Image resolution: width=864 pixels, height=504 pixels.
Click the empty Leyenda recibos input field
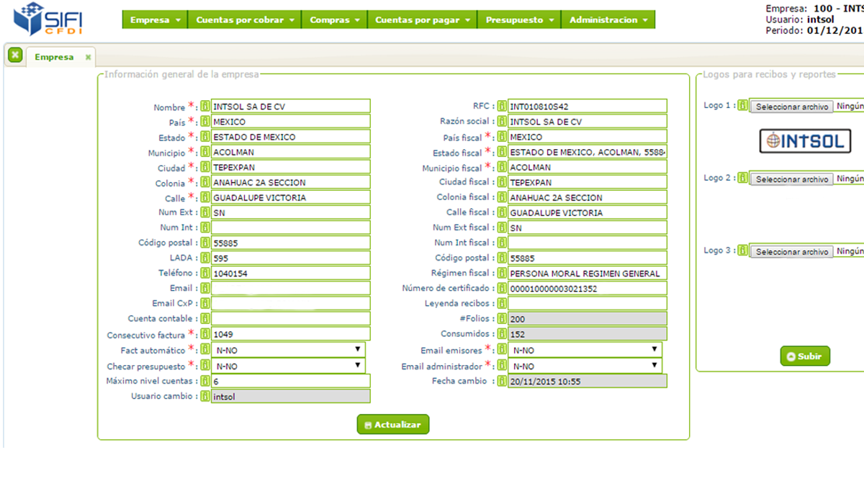tap(588, 303)
